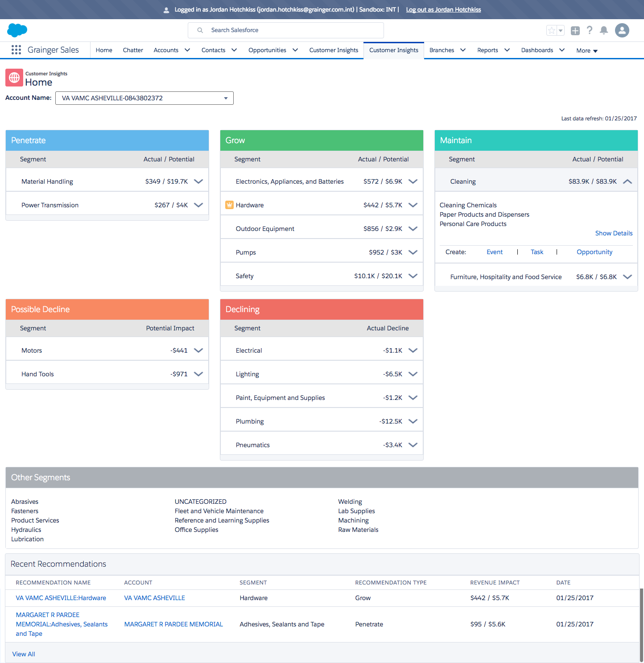644x663 pixels.
Task: Open the Accounts tab
Action: 166,50
